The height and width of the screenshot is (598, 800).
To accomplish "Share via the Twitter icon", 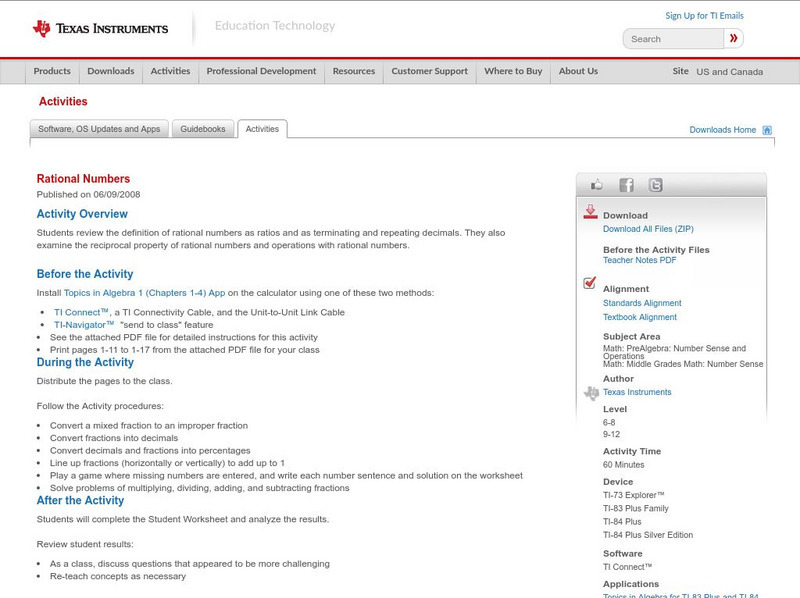I will tap(655, 185).
